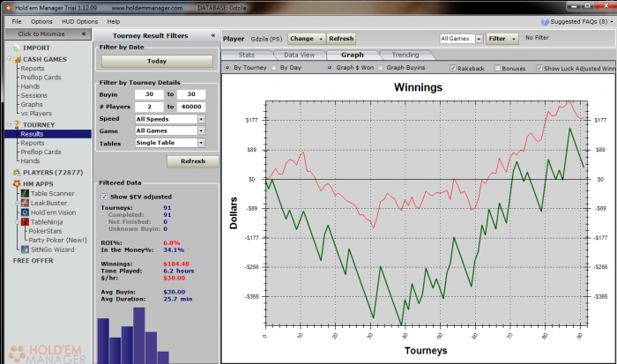This screenshot has width=617, height=364.
Task: Open the All Games dropdown near Filter
Action: pyautogui.click(x=479, y=39)
